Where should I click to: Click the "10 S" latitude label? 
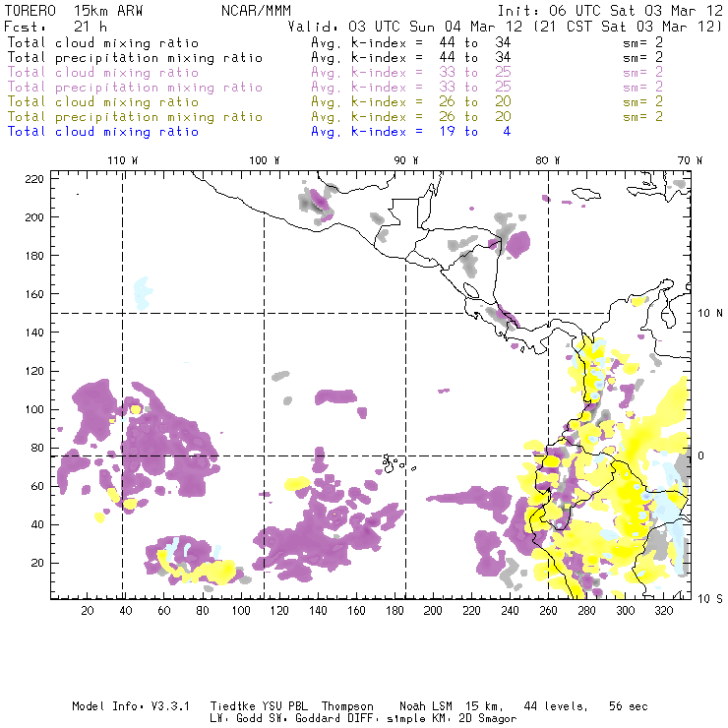[710, 599]
